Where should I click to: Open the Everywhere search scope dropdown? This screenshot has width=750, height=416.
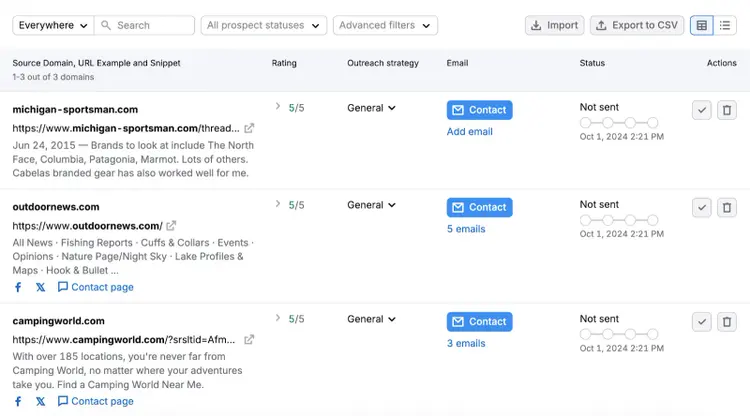[53, 25]
